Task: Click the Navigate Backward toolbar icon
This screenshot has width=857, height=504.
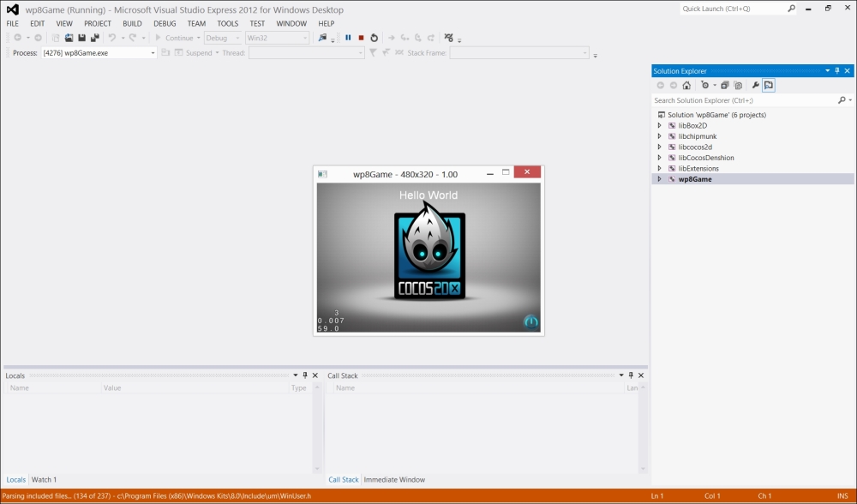Action: click(x=17, y=38)
